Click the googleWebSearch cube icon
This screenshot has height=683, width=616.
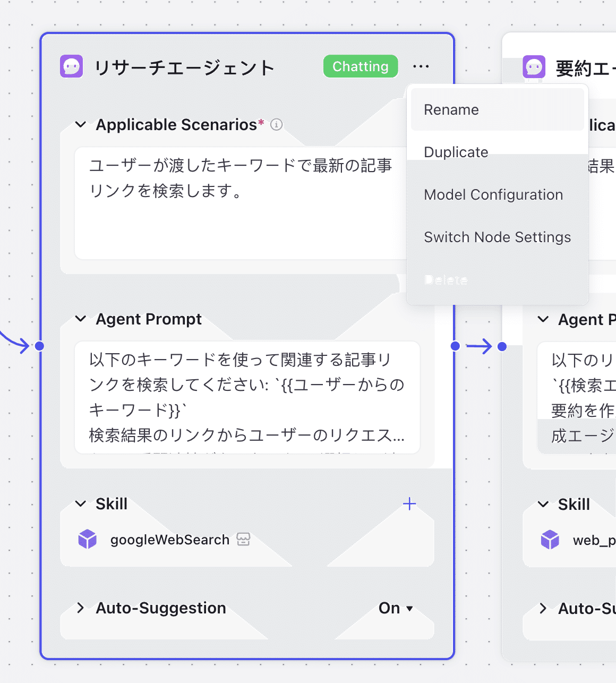pos(88,540)
